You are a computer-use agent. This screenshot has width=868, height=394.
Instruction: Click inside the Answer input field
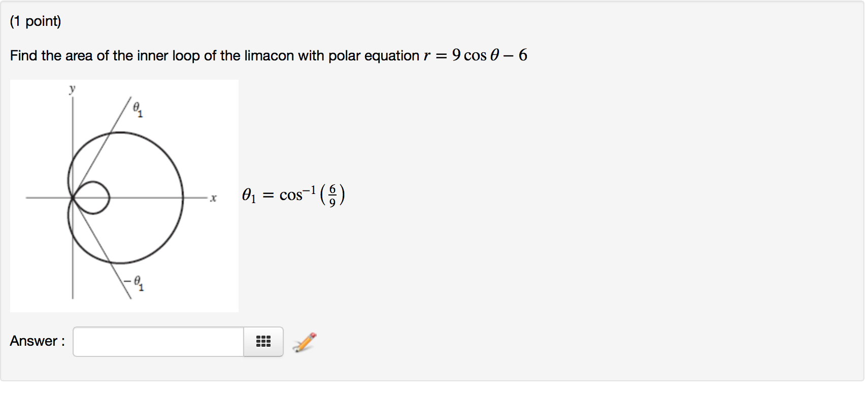(x=158, y=342)
